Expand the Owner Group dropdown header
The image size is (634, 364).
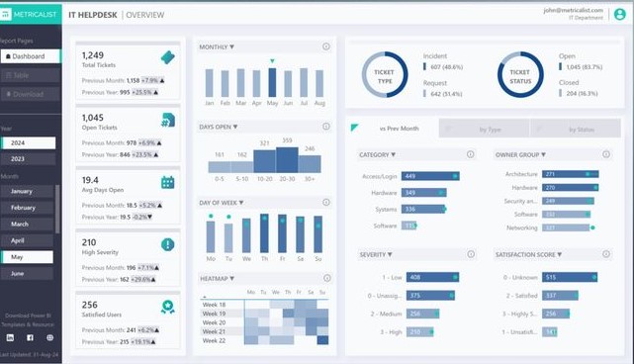point(520,154)
